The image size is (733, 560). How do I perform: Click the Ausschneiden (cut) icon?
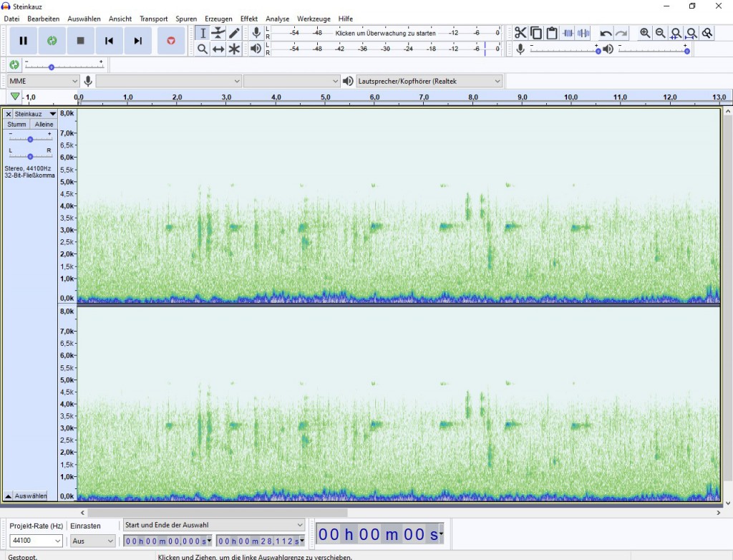click(520, 33)
